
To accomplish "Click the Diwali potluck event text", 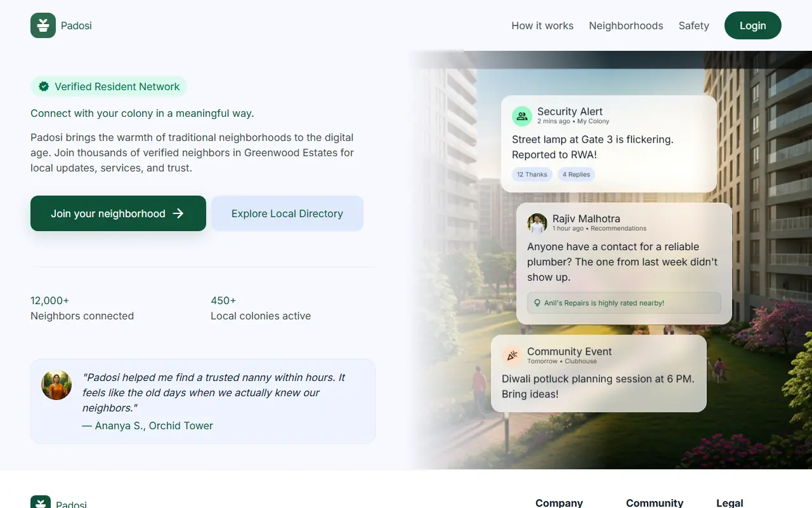I will click(x=598, y=386).
